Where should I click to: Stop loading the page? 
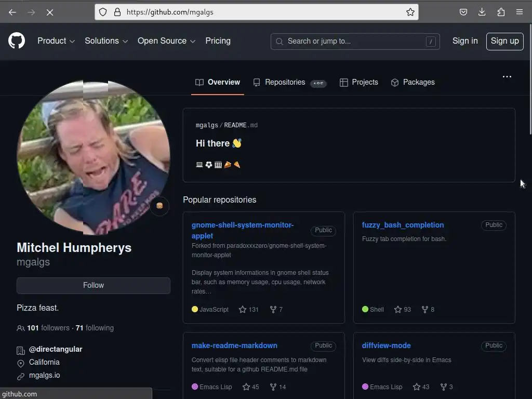49,12
